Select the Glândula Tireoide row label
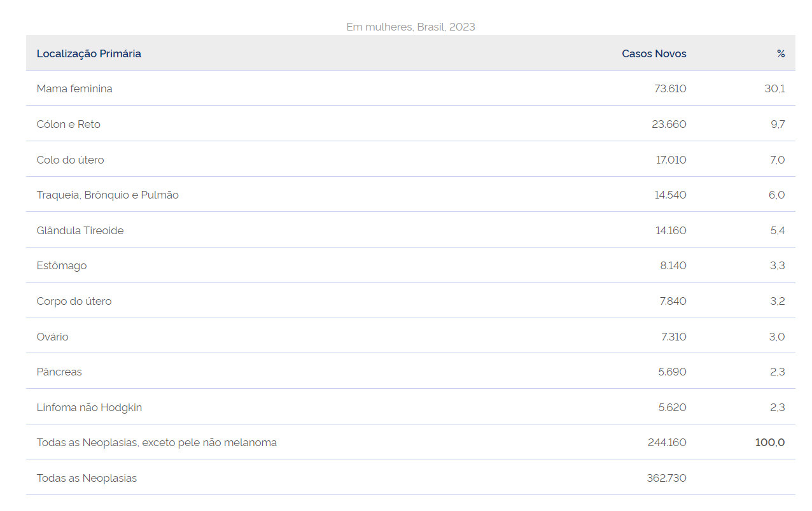Viewport: 812px width, 511px height. tap(80, 230)
